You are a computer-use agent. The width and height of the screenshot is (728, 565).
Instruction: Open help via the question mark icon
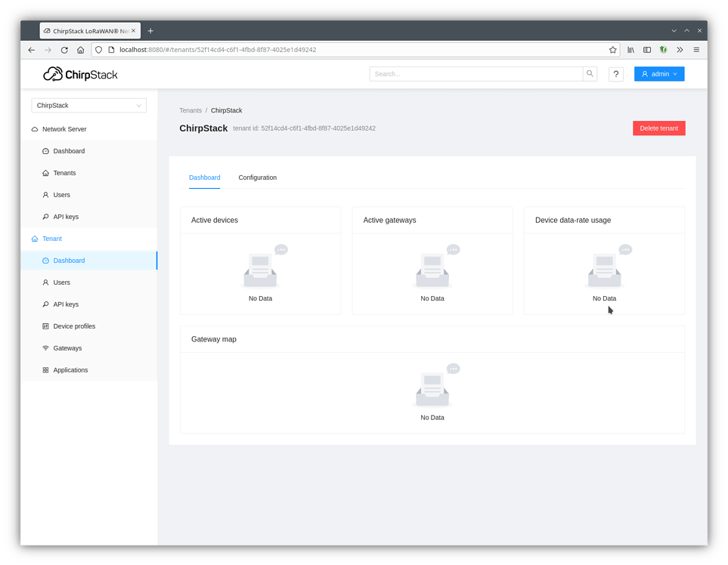point(616,74)
